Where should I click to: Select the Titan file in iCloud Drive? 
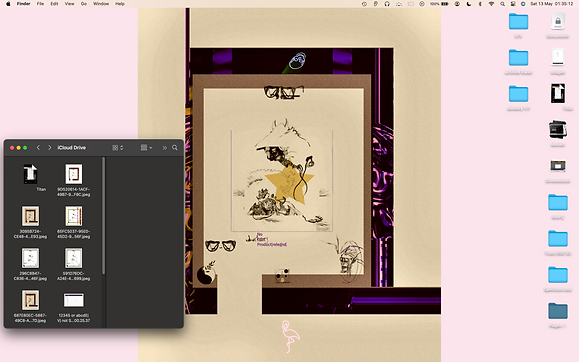tap(30, 174)
